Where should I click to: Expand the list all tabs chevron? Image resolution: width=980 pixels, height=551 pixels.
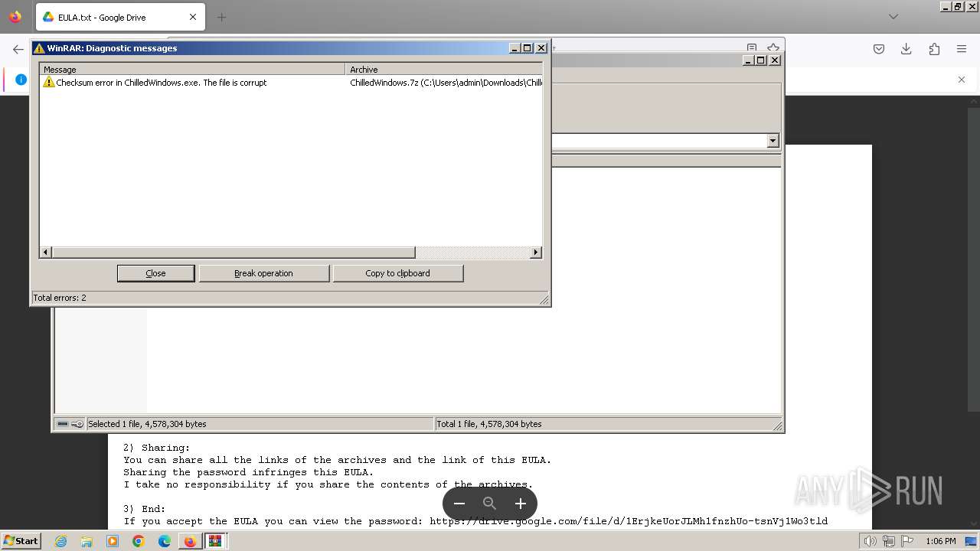[893, 17]
